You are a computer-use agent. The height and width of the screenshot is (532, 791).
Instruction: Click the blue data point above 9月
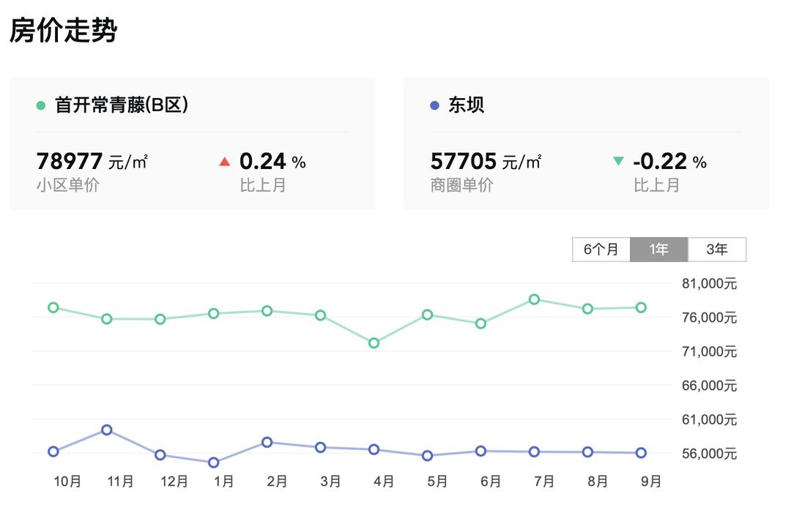640,452
